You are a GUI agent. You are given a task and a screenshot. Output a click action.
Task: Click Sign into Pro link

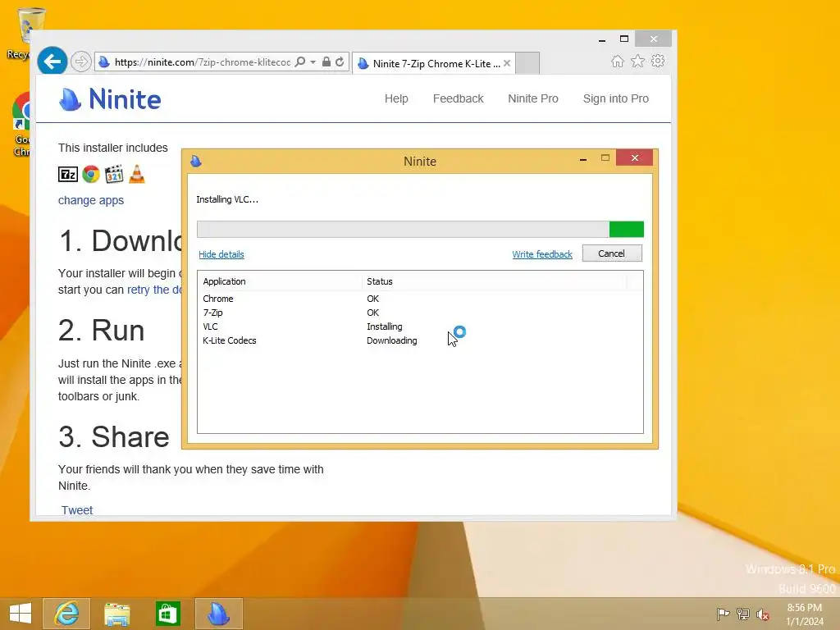[x=615, y=98]
